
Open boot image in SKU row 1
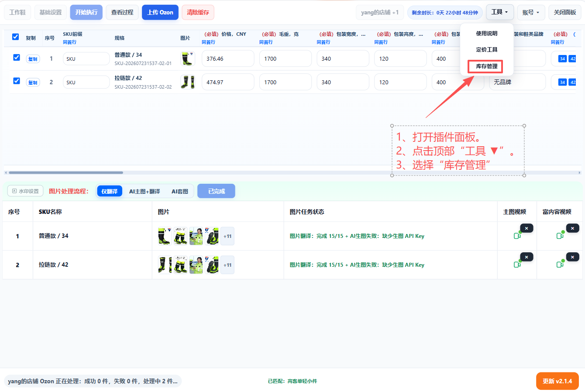[187, 58]
